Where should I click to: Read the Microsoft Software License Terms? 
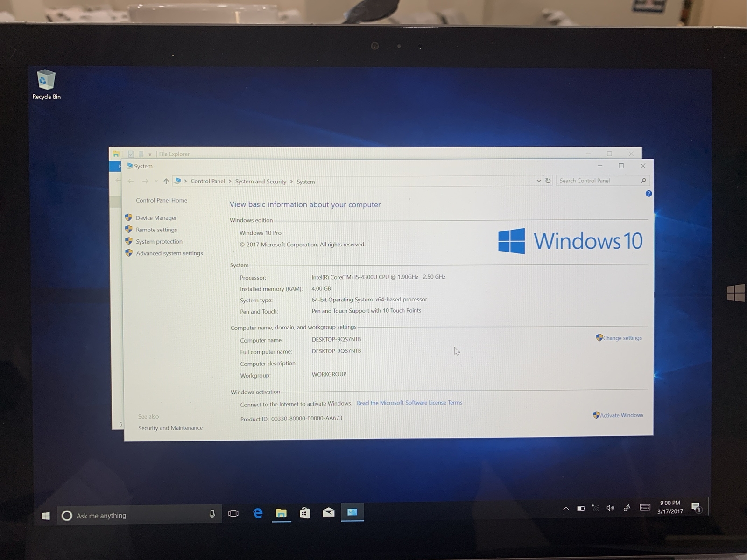click(409, 403)
